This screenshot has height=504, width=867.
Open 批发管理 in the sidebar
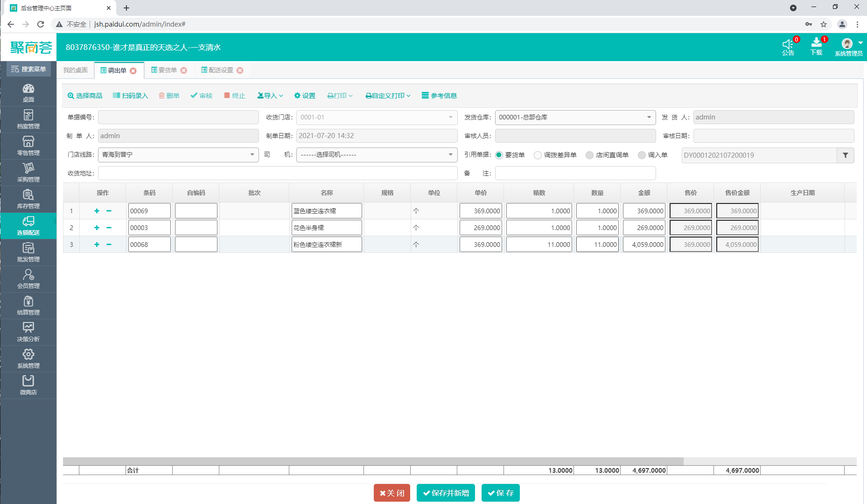pos(28,252)
